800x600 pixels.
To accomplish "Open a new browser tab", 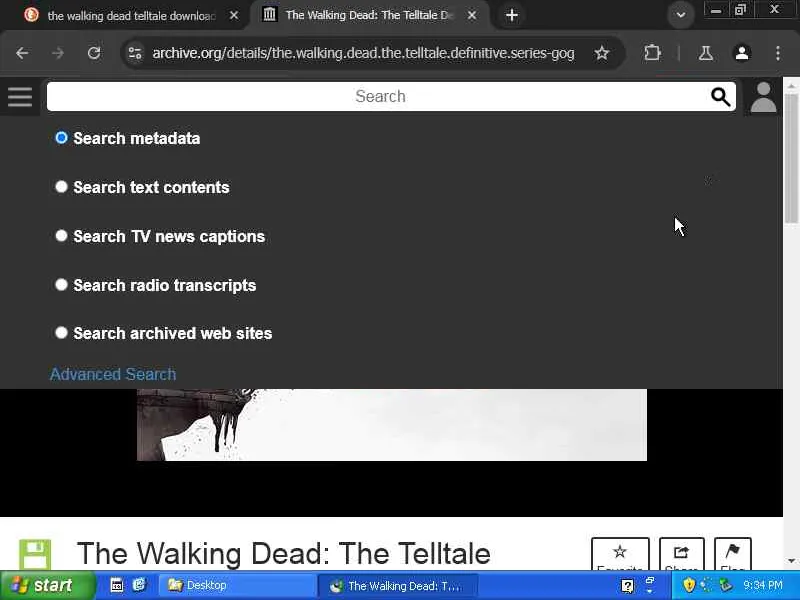I will (512, 15).
